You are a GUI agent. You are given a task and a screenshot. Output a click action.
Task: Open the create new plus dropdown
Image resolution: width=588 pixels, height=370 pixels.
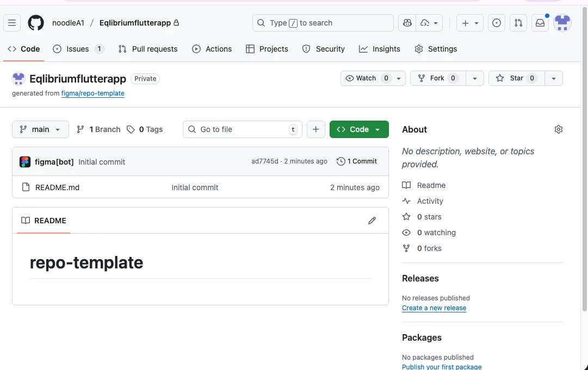(470, 23)
